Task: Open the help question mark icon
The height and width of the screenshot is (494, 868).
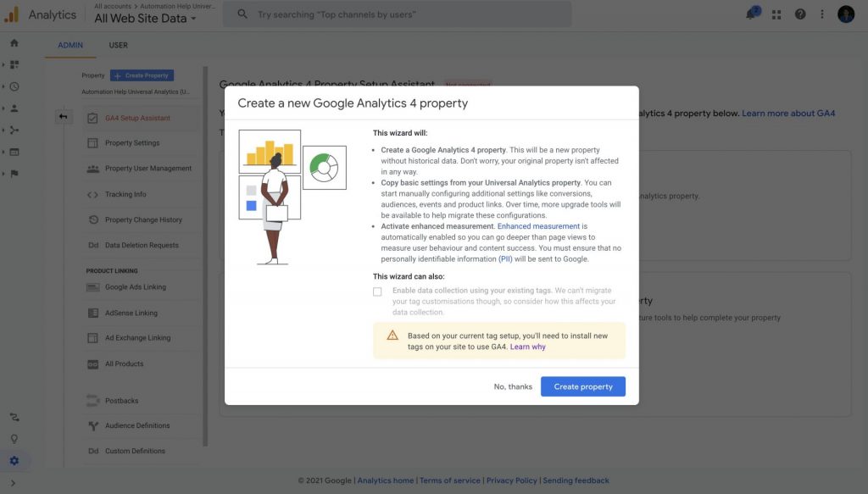Action: point(800,14)
